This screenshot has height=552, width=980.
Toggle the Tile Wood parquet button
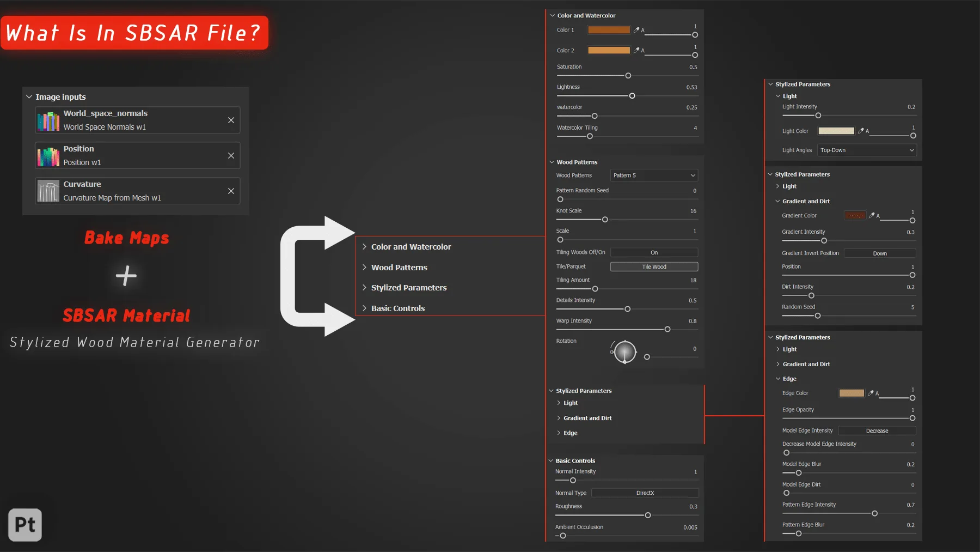point(654,266)
